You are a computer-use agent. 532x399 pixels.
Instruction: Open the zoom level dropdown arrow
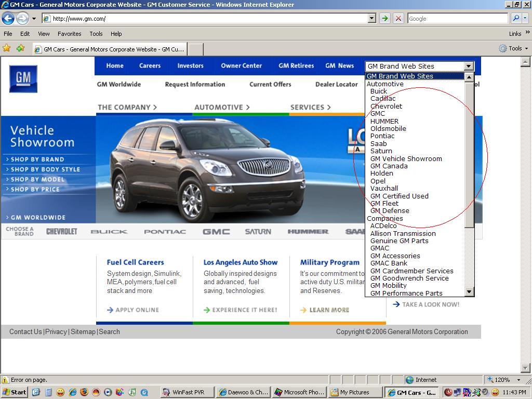[518, 380]
